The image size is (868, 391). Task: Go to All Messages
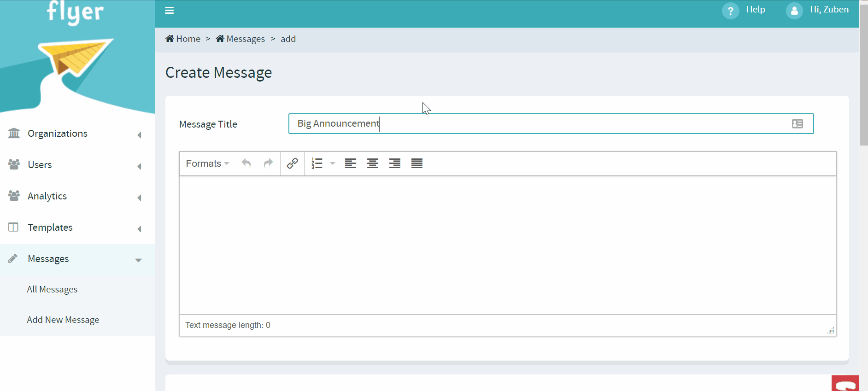point(52,289)
